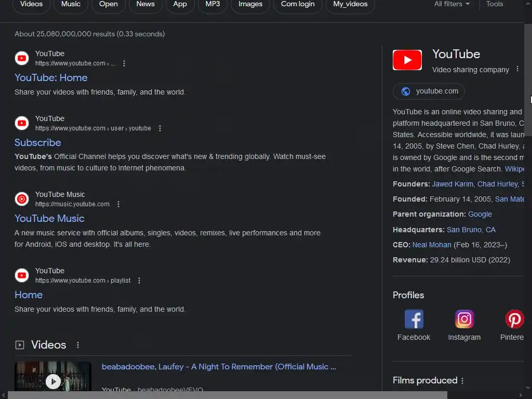Select the My_videos filter chip
Viewport: 532px width, 399px height.
click(350, 5)
